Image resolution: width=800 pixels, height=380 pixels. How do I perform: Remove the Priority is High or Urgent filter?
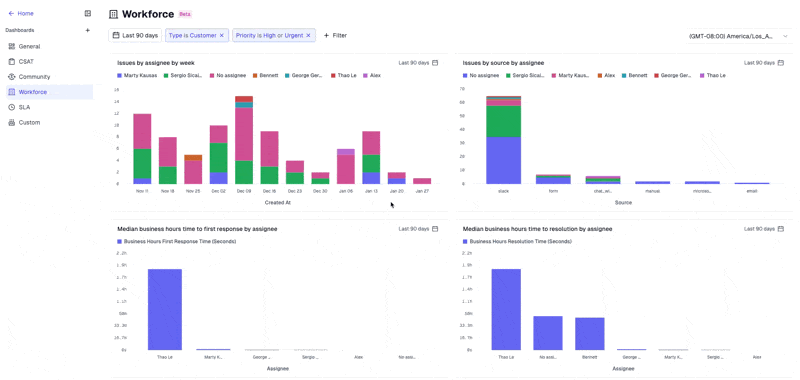point(308,36)
